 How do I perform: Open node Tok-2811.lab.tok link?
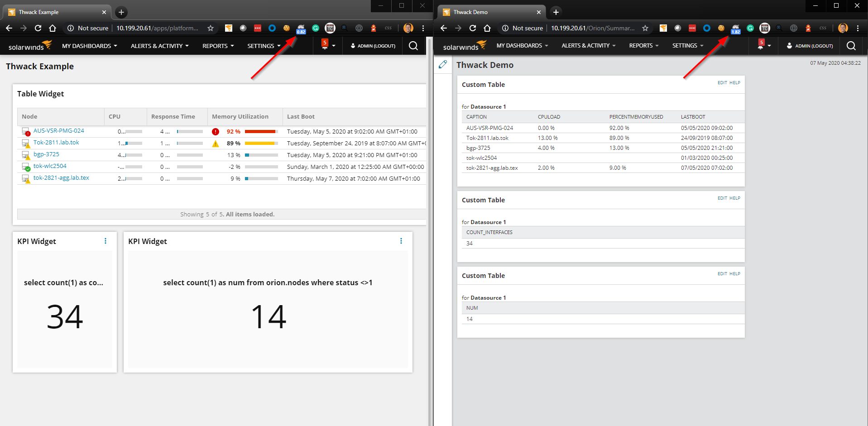(x=56, y=143)
